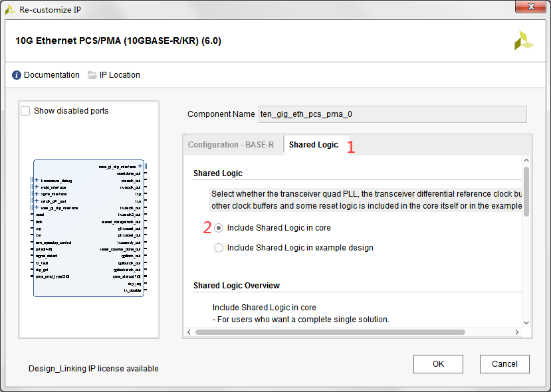This screenshot has width=551, height=392.
Task: Select Include Shared Logic in core
Action: (x=219, y=228)
